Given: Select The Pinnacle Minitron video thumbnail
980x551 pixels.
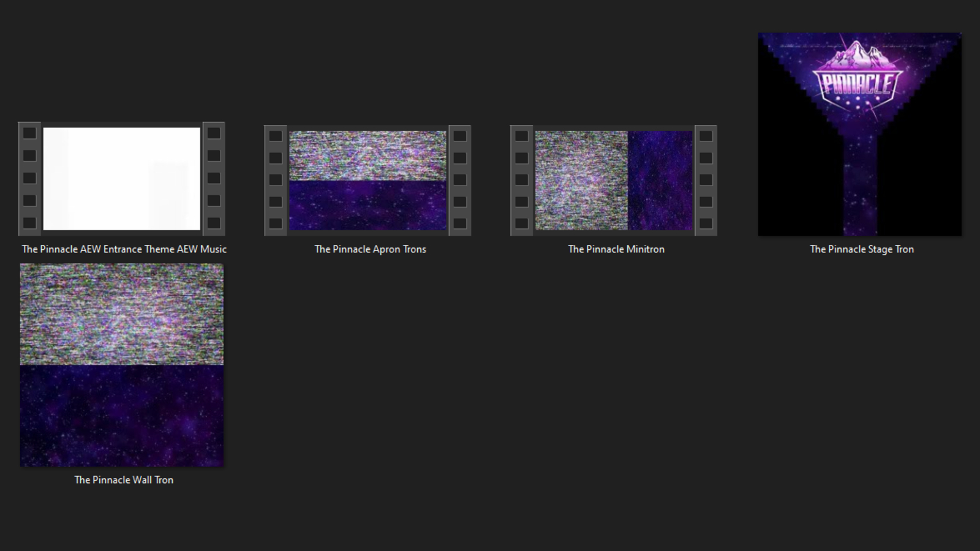Looking at the screenshot, I should pos(614,181).
